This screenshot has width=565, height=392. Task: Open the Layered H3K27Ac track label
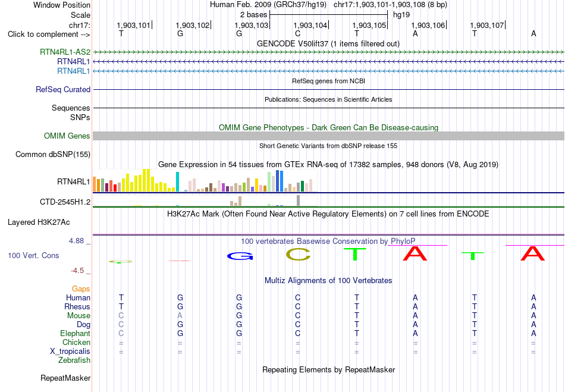tap(39, 222)
